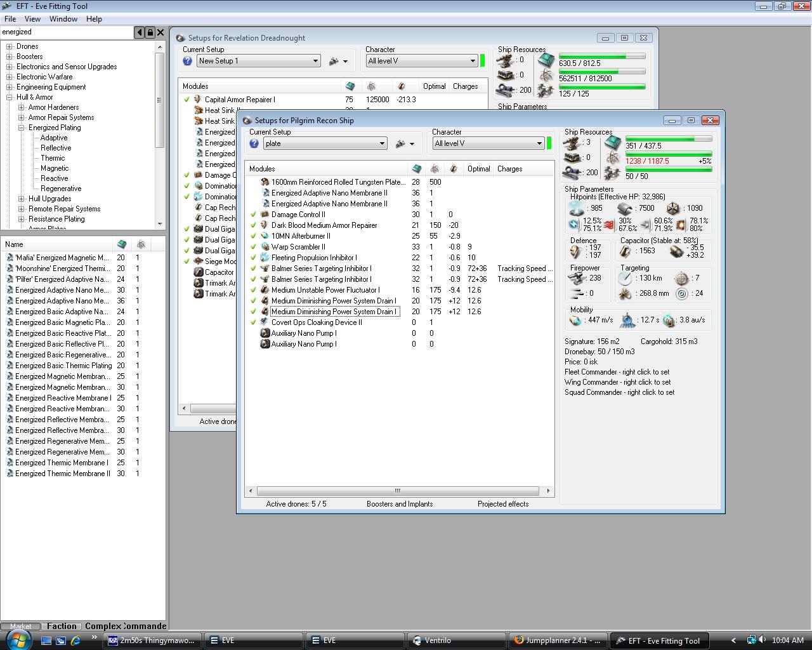Click the CPU column header icon in Pilgrim modules
This screenshot has height=650, width=812.
[416, 169]
